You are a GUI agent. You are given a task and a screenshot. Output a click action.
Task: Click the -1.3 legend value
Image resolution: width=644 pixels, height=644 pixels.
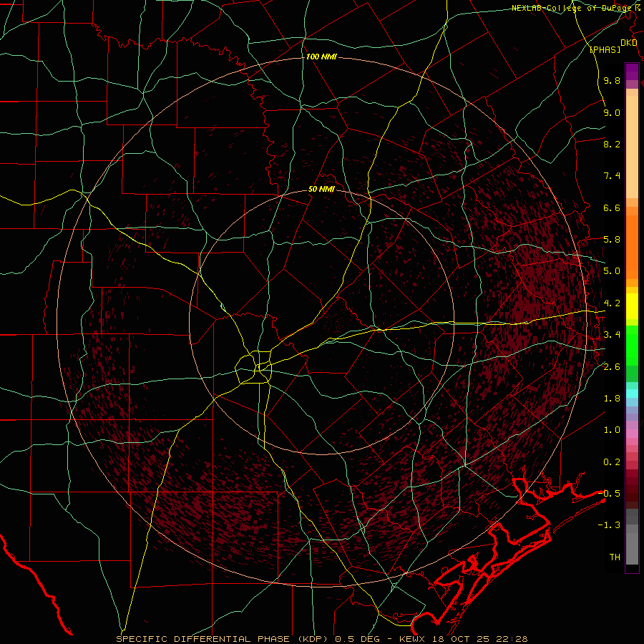coord(609,525)
